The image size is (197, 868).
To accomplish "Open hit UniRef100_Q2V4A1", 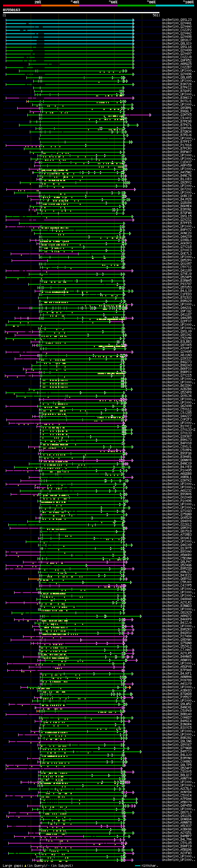I will [177, 23].
